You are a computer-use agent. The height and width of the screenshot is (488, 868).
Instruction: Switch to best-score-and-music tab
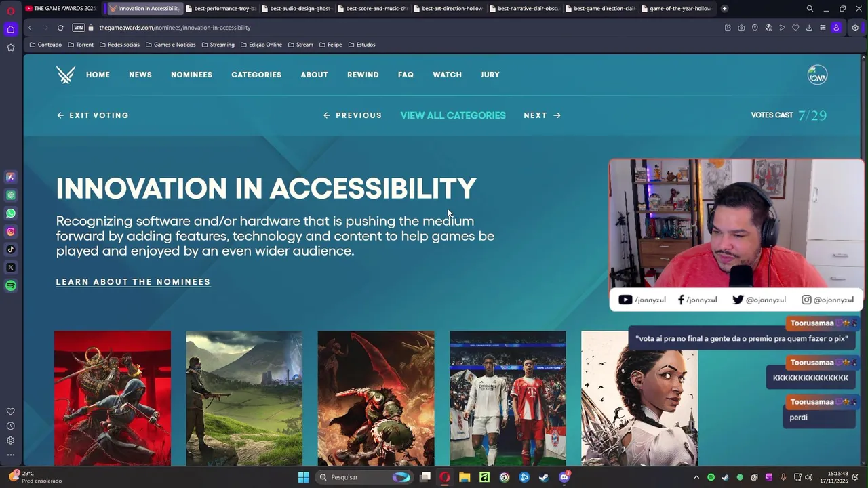pos(372,9)
